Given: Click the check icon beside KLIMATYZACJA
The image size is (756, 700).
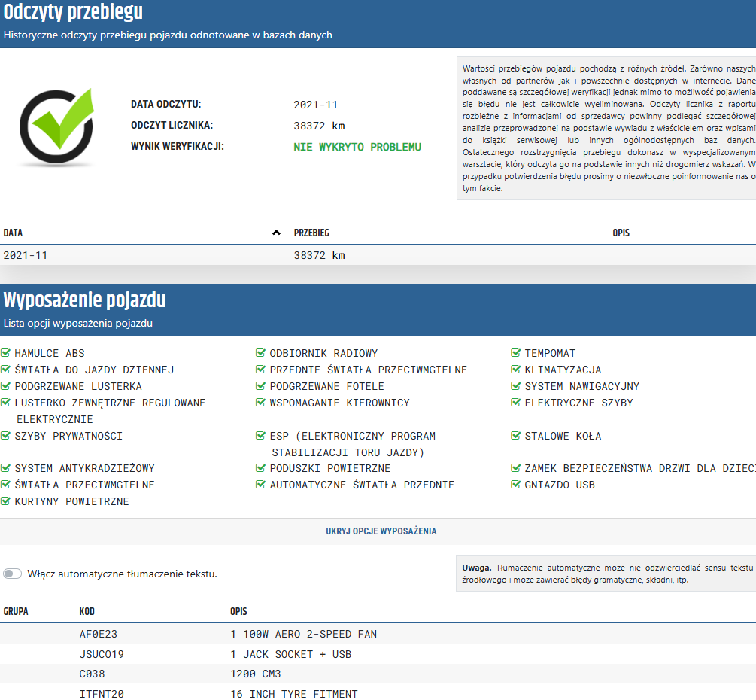Looking at the screenshot, I should click(516, 370).
